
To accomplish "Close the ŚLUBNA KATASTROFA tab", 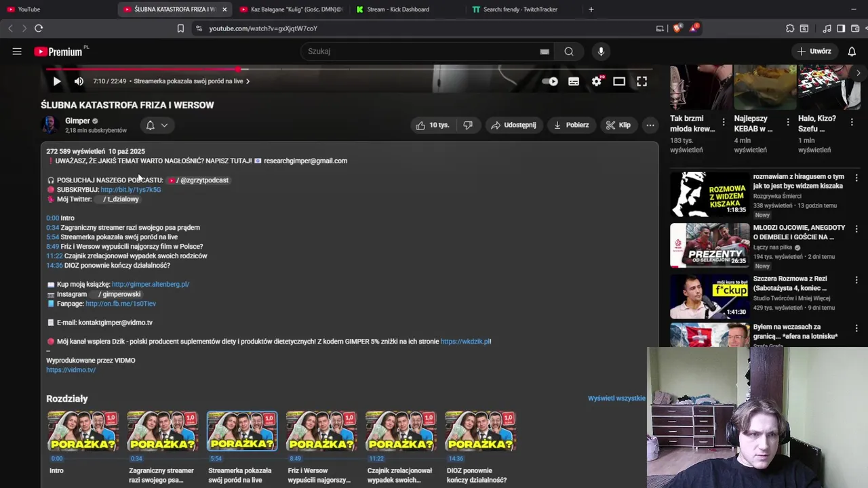I will click(224, 9).
